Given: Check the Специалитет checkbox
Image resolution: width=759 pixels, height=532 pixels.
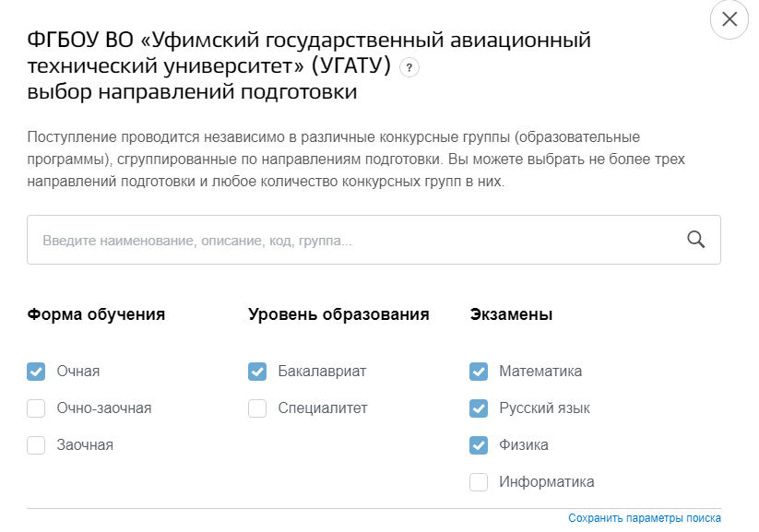Looking at the screenshot, I should coord(257,408).
